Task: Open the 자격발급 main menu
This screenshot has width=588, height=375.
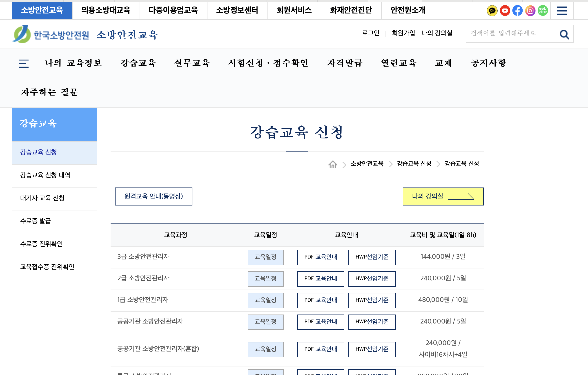Action: (x=345, y=63)
